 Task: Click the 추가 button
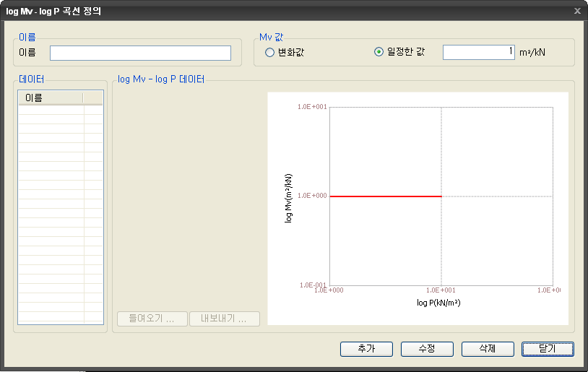[366, 349]
